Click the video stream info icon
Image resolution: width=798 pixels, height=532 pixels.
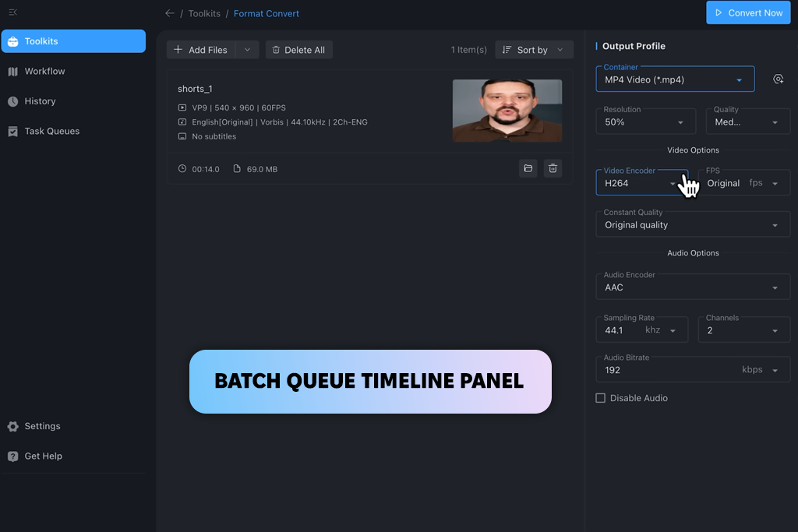click(182, 107)
